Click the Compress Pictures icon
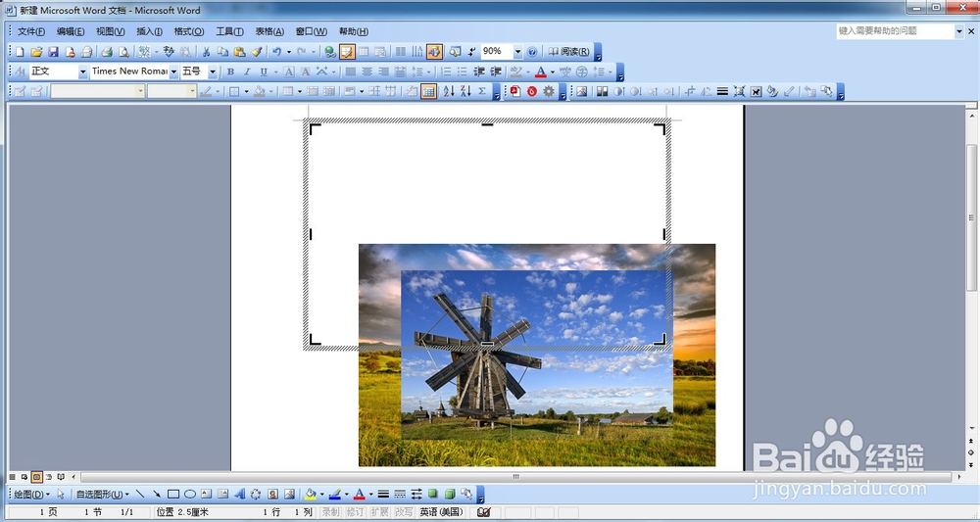980x522 pixels. [739, 91]
